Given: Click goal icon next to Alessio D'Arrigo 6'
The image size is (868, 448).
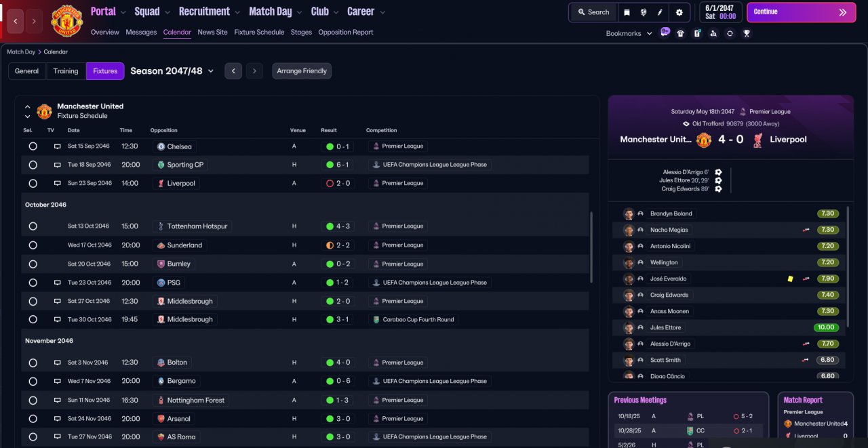Looking at the screenshot, I should coord(718,172).
